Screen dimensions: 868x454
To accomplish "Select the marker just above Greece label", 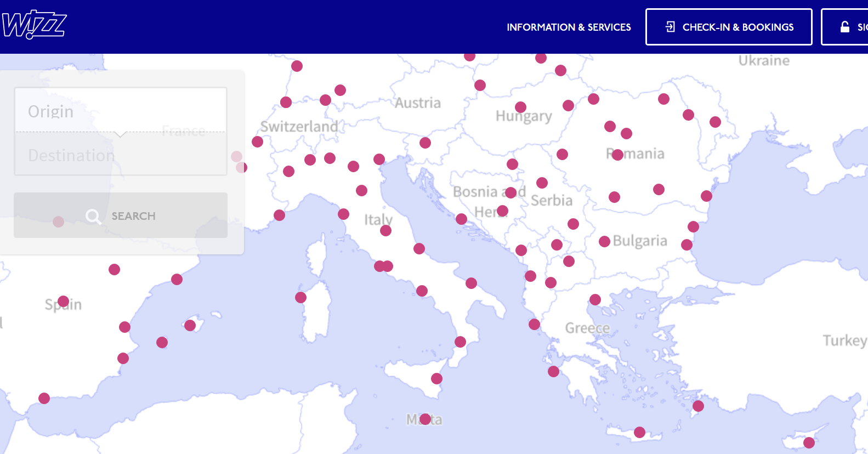I will pyautogui.click(x=595, y=299).
